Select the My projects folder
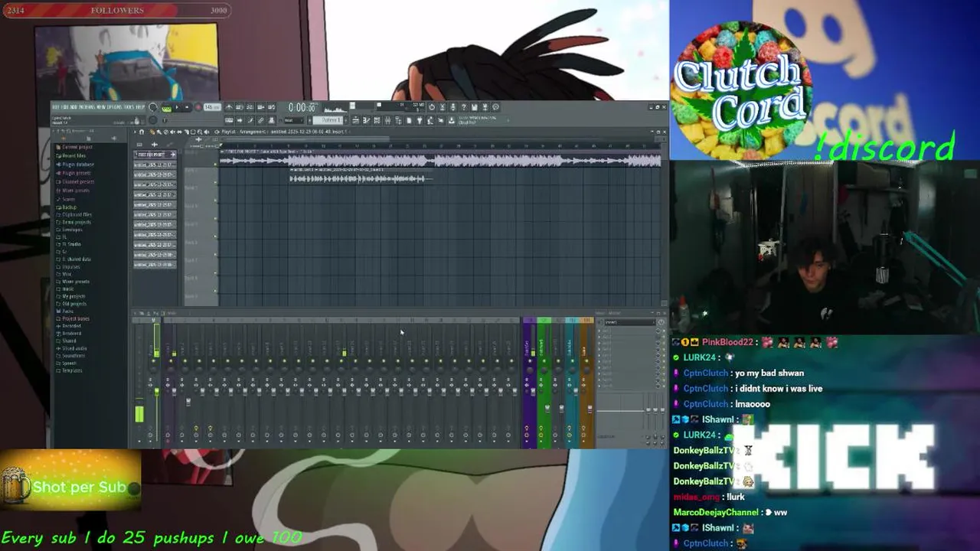The width and height of the screenshot is (980, 551). 73,296
